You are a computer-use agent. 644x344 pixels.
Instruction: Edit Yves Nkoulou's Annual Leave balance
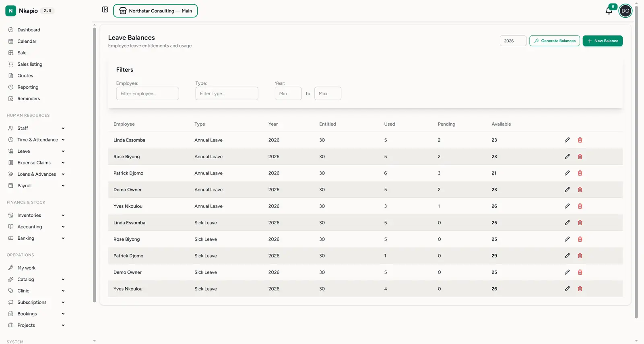pos(567,206)
